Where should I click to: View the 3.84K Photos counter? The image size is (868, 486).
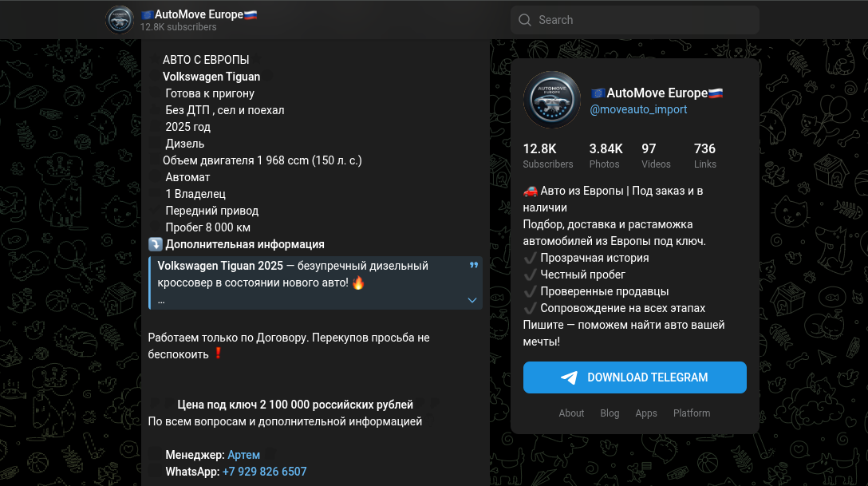tap(606, 156)
